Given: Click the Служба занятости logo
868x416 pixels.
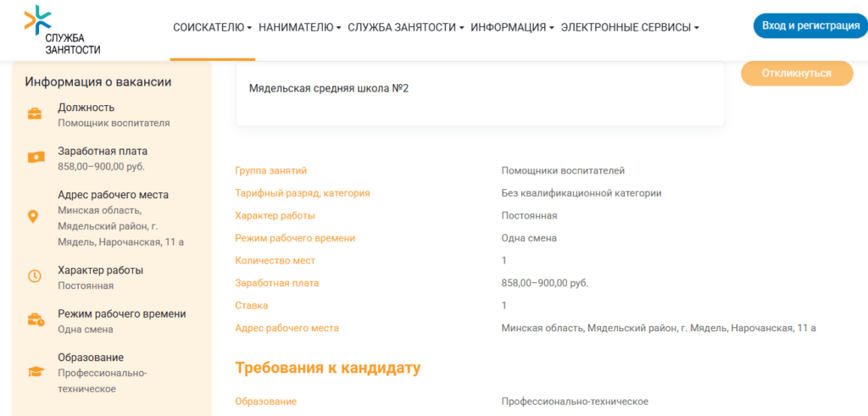Looking at the screenshot, I should coord(63,30).
